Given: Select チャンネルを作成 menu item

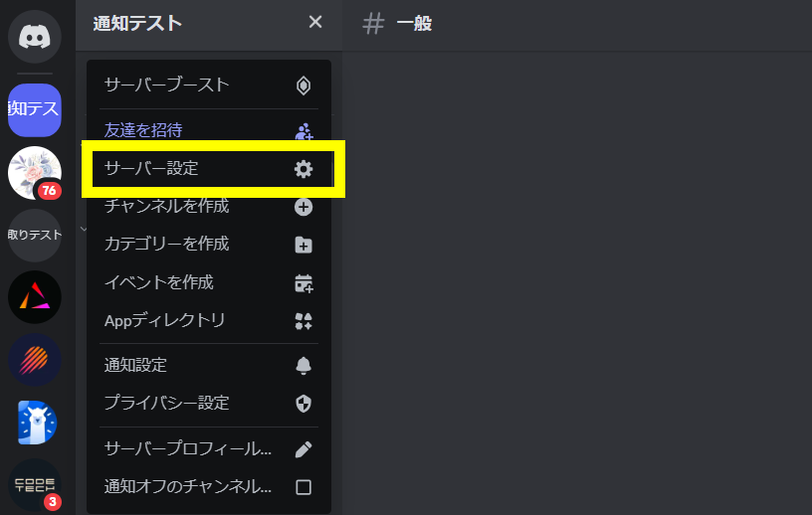Looking at the screenshot, I should [209, 206].
